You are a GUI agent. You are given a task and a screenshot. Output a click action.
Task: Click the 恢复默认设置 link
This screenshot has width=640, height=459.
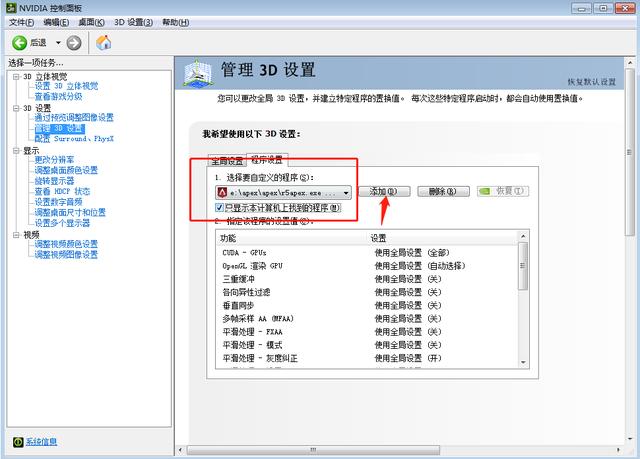[598, 81]
